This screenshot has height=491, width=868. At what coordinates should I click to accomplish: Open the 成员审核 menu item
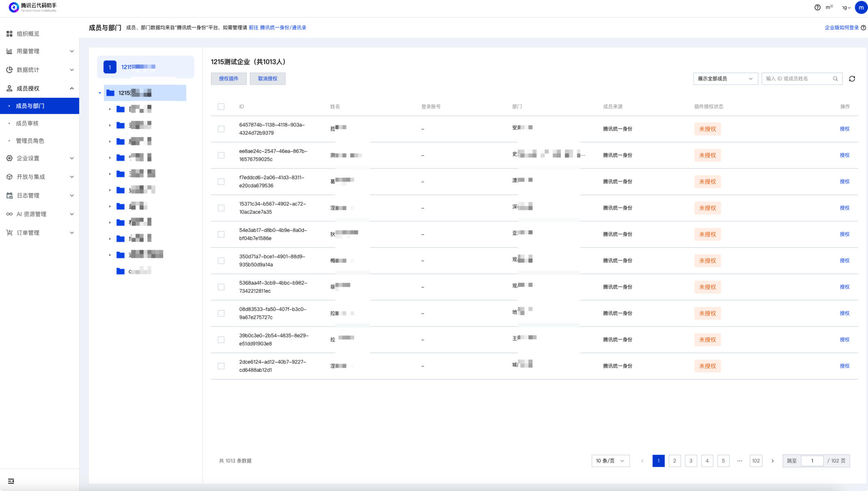(x=27, y=123)
